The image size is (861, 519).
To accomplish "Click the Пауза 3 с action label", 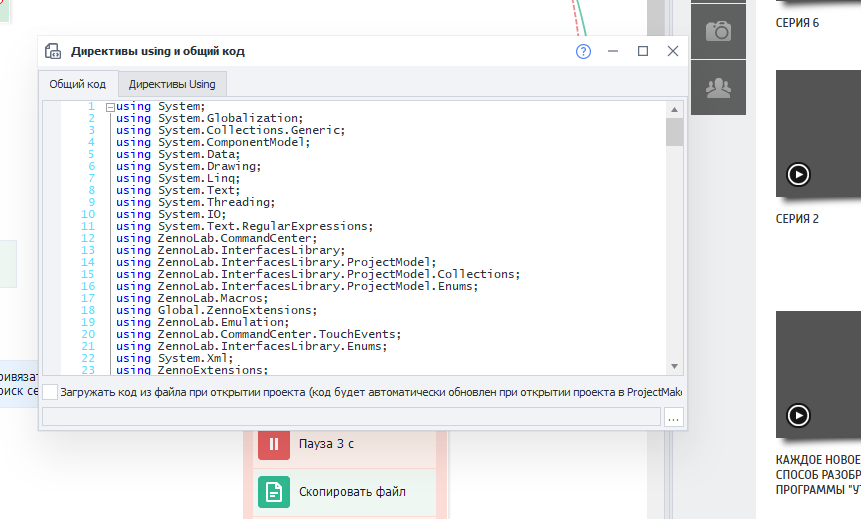I will click(x=326, y=444).
